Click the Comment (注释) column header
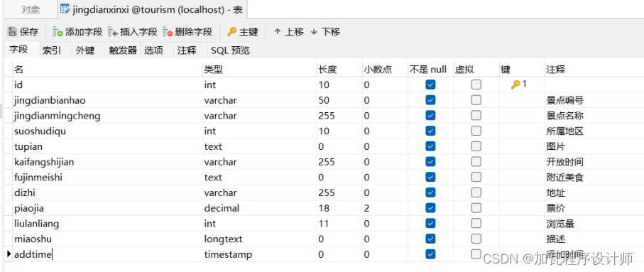 [x=594, y=70]
